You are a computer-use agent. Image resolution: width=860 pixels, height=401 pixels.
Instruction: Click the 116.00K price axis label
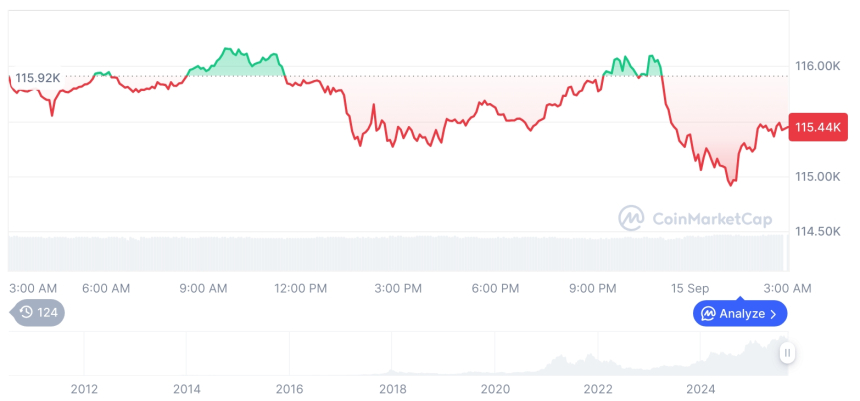(817, 66)
